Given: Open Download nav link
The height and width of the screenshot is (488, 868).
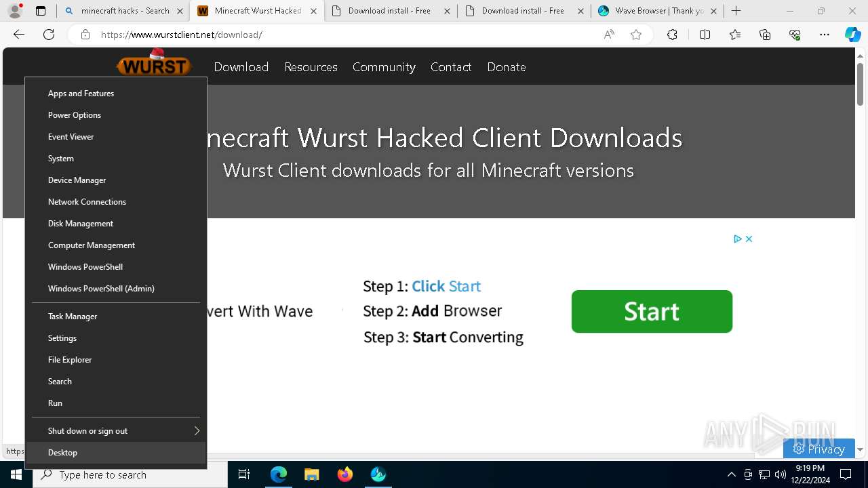Looking at the screenshot, I should (241, 67).
